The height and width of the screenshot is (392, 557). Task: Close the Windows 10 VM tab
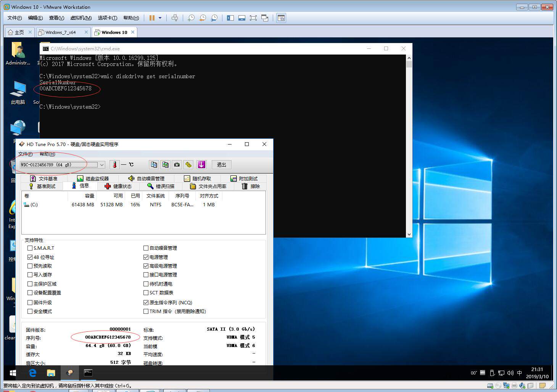133,32
